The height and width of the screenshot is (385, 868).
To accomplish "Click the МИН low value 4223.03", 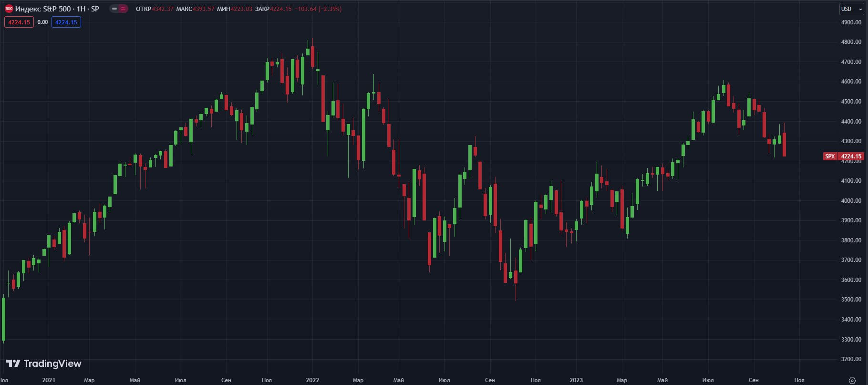I will coord(241,9).
